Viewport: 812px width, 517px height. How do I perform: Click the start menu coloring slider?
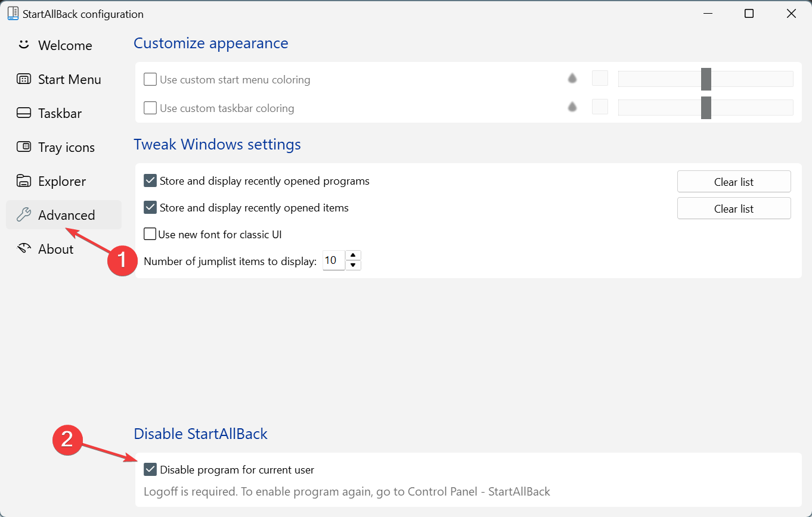point(706,79)
